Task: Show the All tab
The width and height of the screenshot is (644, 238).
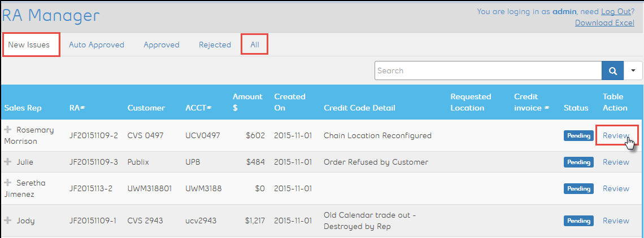Action: (x=255, y=45)
